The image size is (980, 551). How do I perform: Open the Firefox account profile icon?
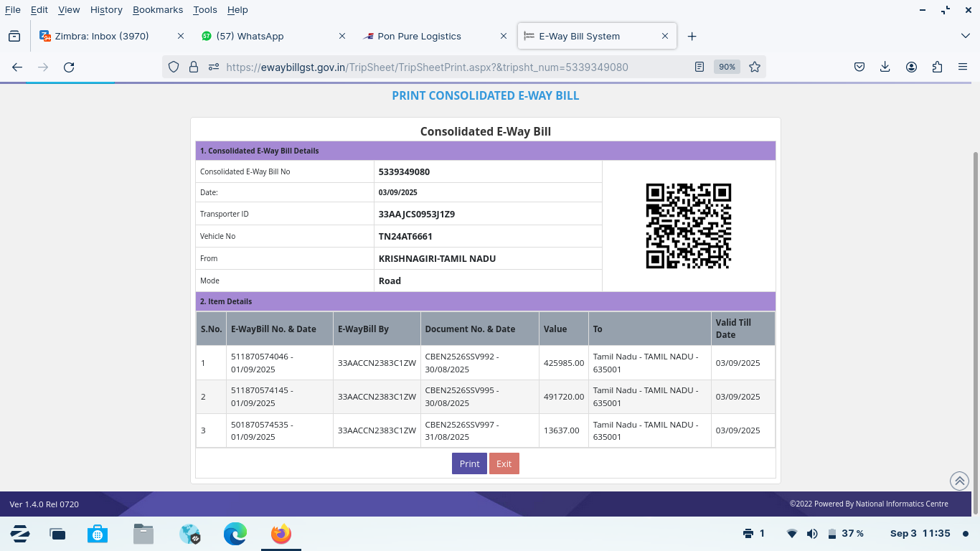point(911,67)
